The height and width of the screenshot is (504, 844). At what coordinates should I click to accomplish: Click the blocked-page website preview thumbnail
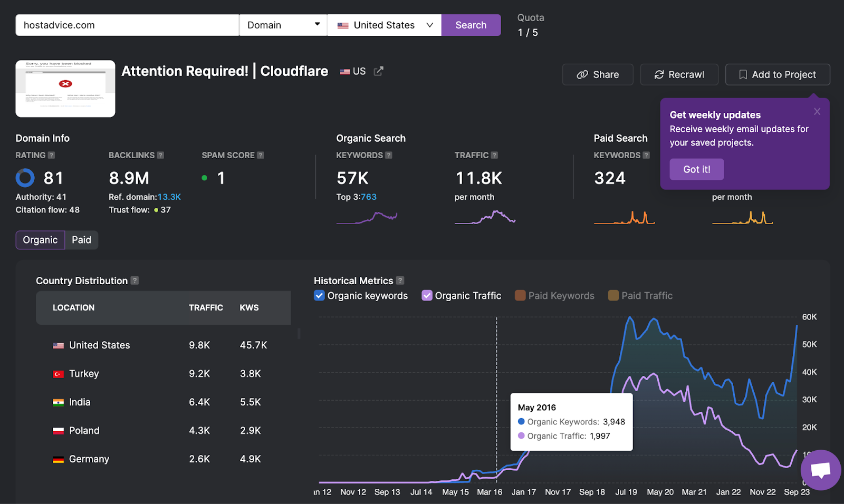pyautogui.click(x=65, y=88)
